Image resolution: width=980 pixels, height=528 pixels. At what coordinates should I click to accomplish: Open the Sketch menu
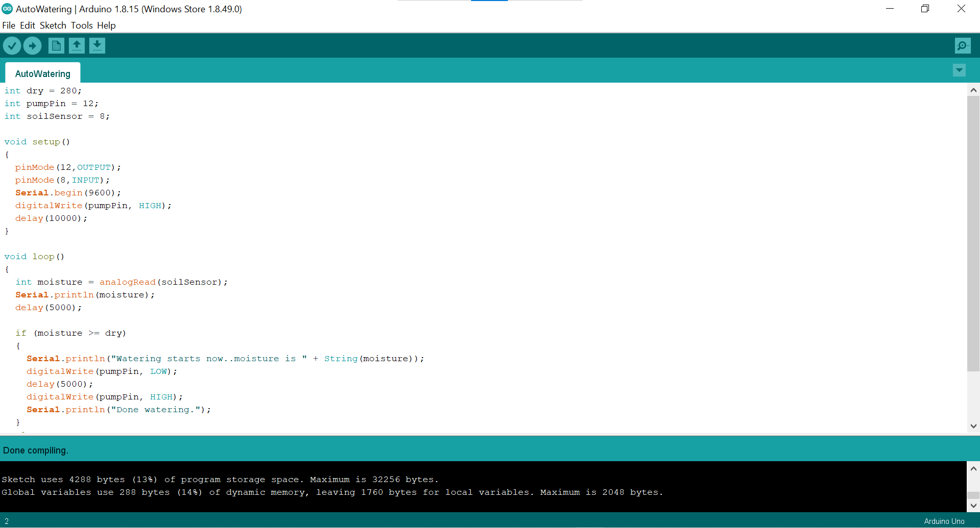[x=53, y=26]
